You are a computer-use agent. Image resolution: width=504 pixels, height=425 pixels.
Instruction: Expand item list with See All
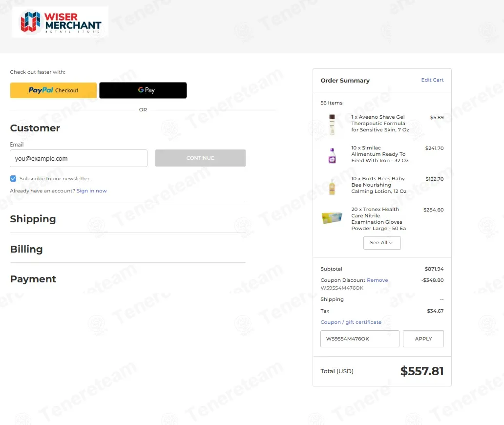click(x=382, y=243)
